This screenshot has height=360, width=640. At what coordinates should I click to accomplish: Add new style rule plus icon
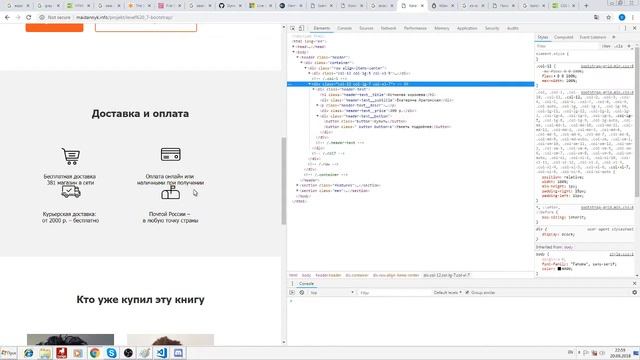[629, 46]
